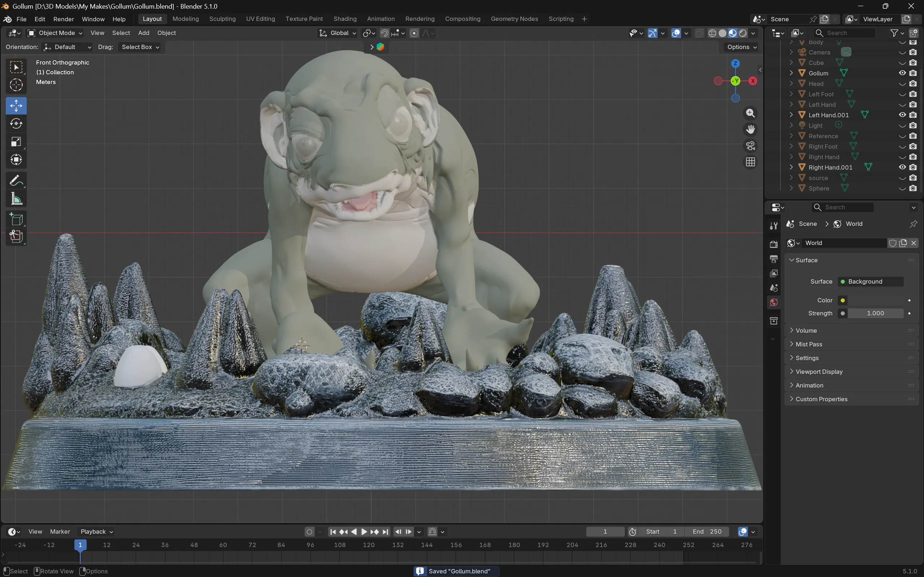
Task: Hide the Gollum object in viewport
Action: 902,73
